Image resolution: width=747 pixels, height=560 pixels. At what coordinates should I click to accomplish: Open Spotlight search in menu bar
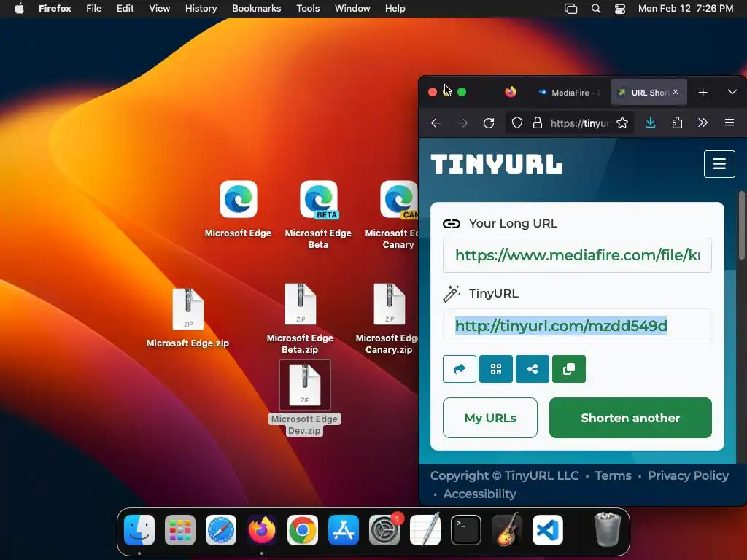[x=596, y=9]
